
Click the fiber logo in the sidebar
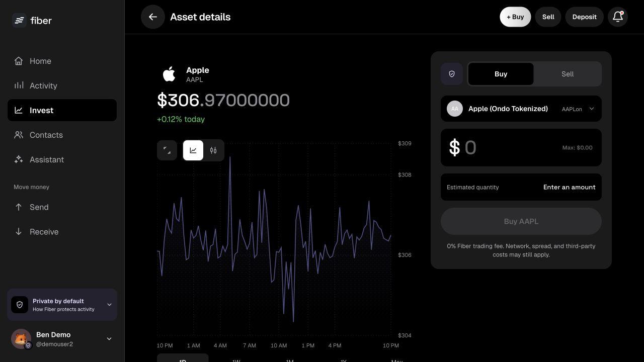click(32, 21)
